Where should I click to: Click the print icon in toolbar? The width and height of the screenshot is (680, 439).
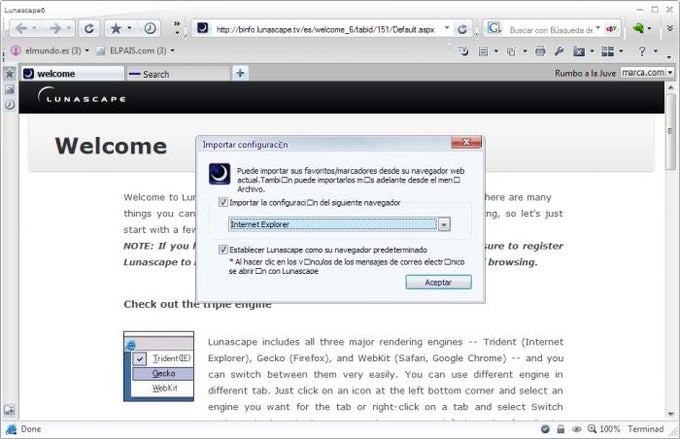pyautogui.click(x=540, y=51)
